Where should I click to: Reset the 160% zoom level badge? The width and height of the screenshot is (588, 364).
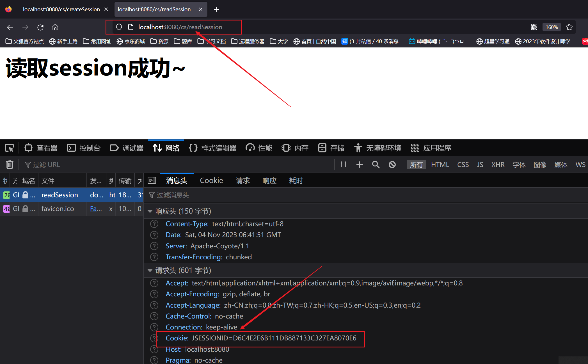pos(552,27)
